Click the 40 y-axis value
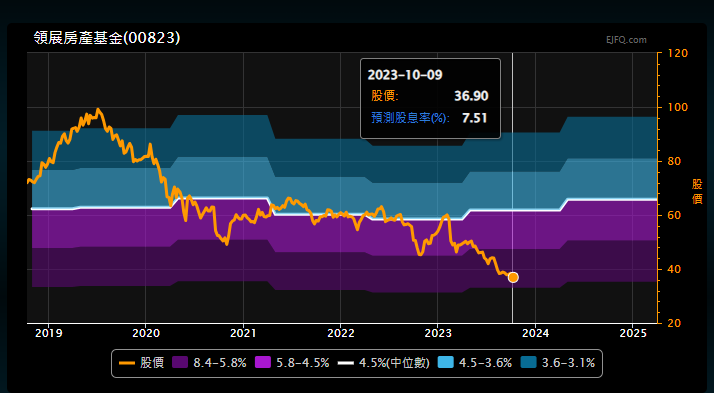This screenshot has width=714, height=393. click(675, 269)
